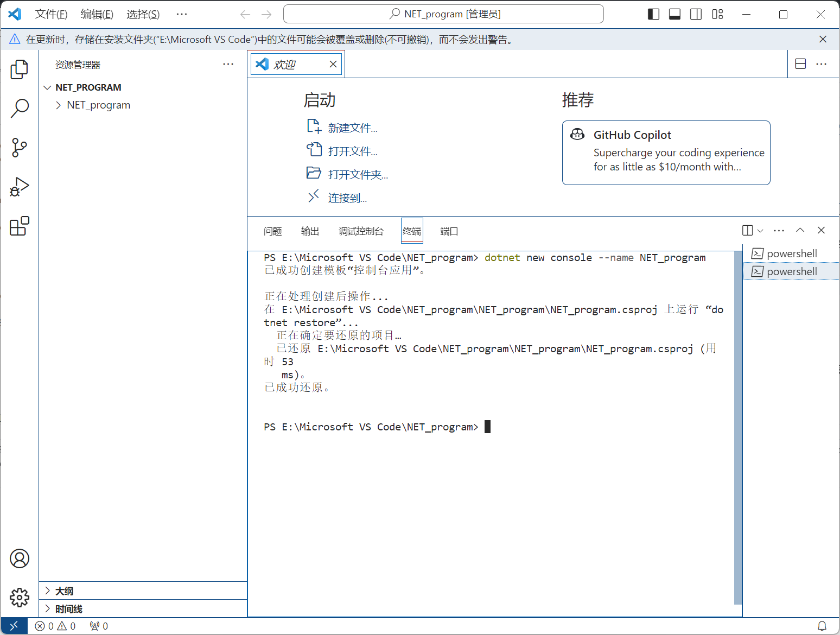This screenshot has height=635, width=840.
Task: Expand the 大纲 outline section
Action: [x=64, y=590]
